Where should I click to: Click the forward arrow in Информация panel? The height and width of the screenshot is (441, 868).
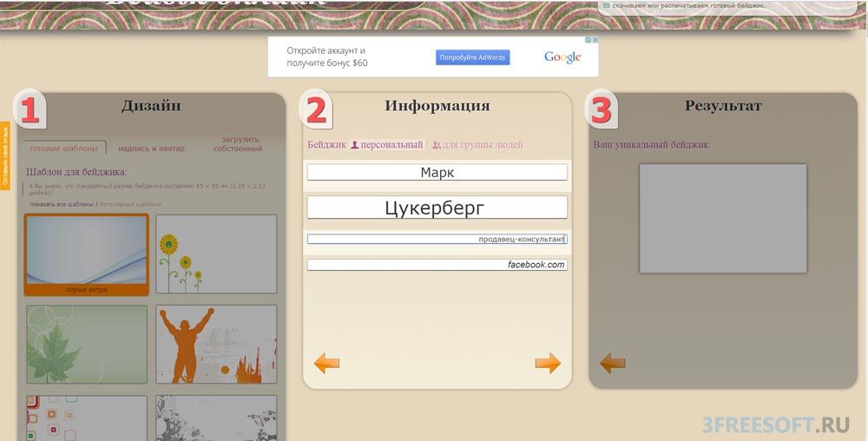tap(548, 364)
